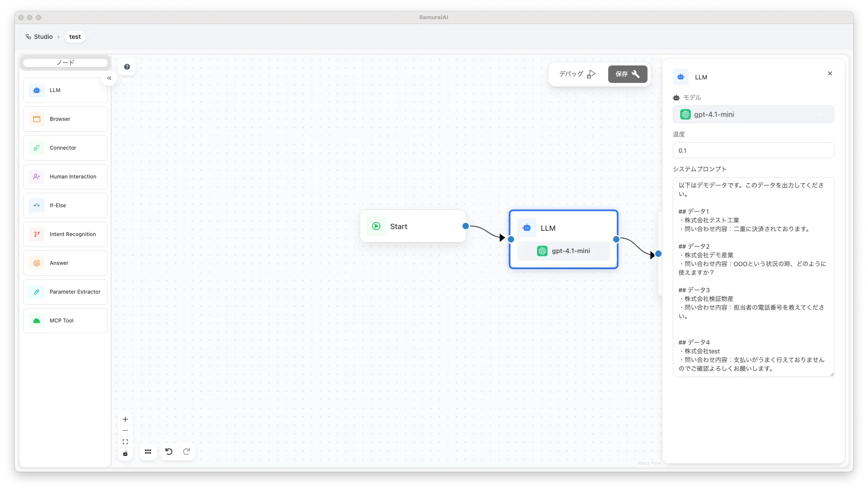
Task: Zoom in on the canvas
Action: [x=125, y=419]
